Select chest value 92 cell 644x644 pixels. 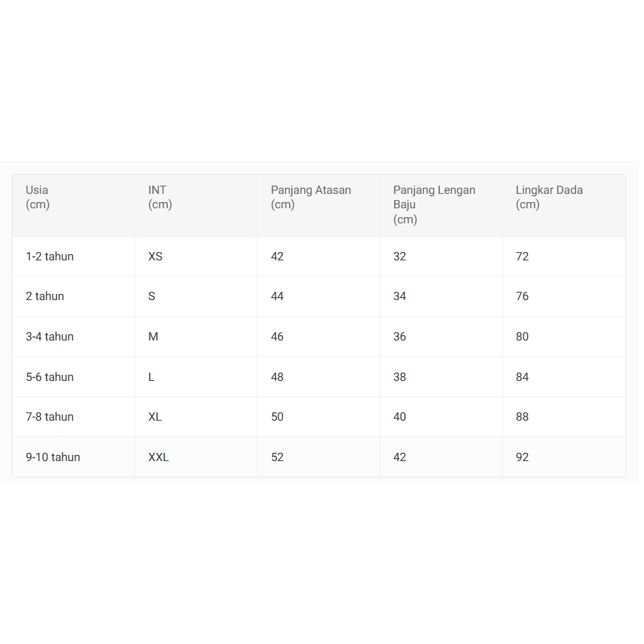(x=523, y=457)
